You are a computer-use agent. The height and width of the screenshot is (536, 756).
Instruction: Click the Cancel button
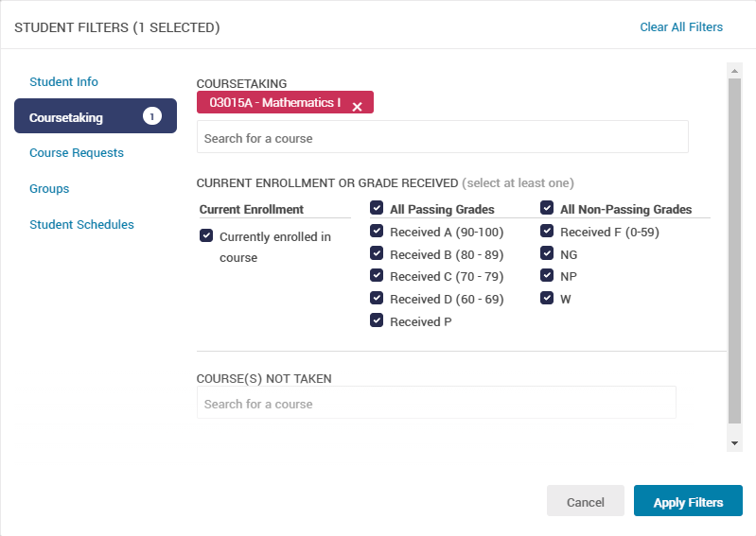click(585, 502)
